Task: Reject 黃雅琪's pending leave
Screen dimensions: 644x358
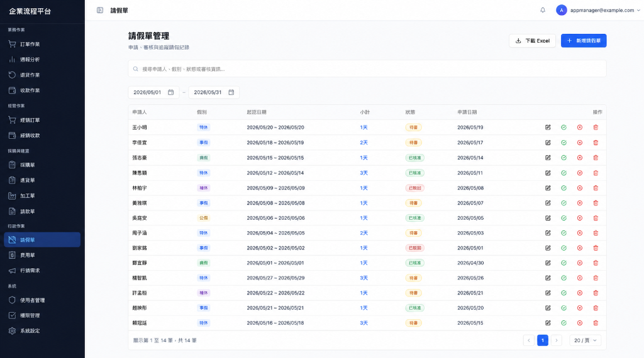Action: pos(580,203)
